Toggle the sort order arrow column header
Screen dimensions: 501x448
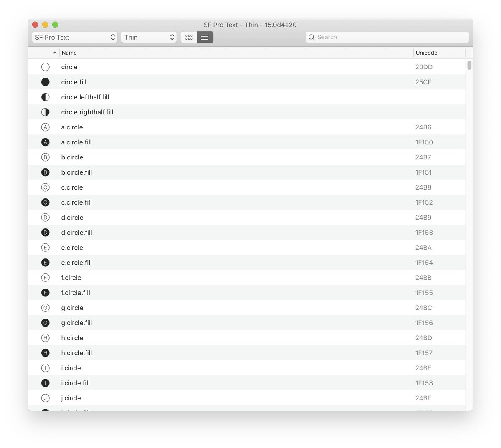click(x=54, y=53)
